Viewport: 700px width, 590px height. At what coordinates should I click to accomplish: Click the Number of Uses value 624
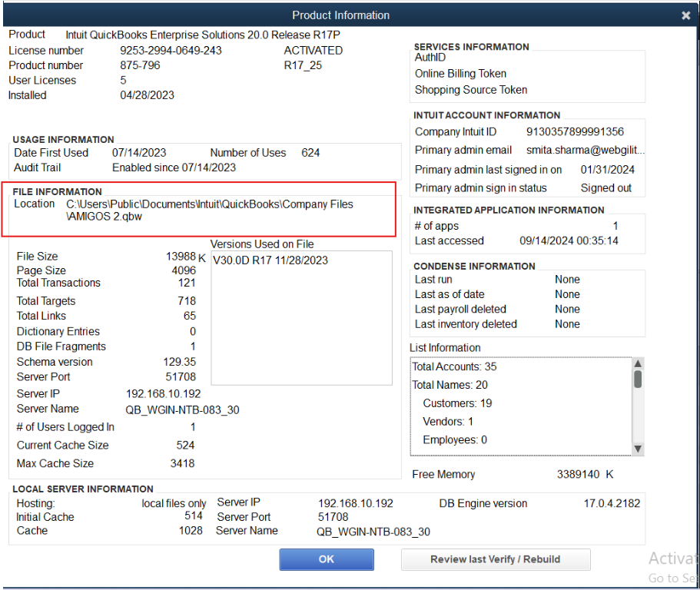[310, 153]
